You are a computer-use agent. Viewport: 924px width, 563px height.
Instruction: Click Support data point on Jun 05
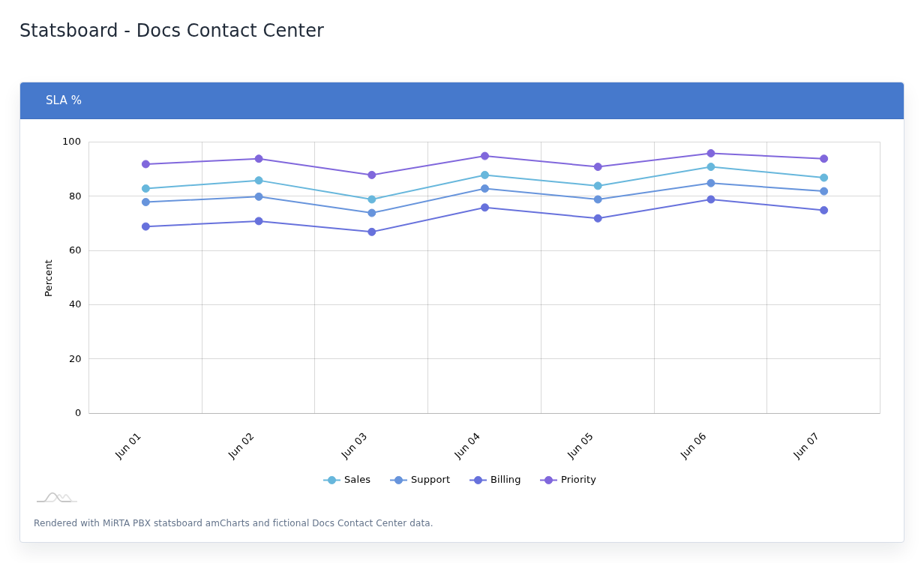click(x=598, y=200)
